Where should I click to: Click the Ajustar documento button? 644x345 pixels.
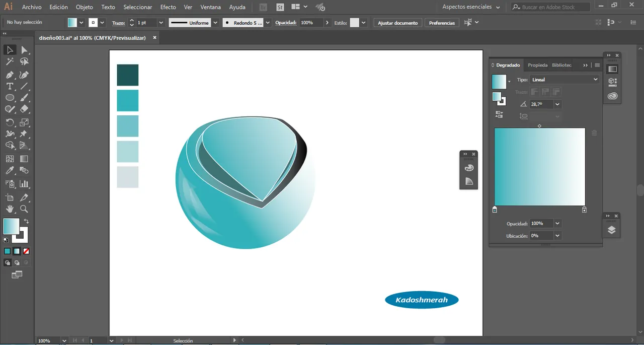click(397, 23)
